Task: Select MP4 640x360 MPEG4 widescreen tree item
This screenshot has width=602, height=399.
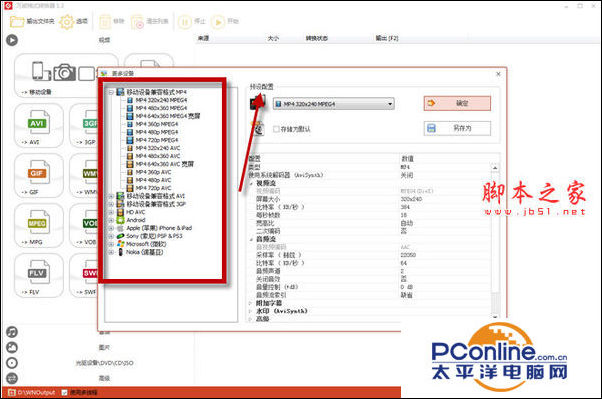Action: (168, 116)
